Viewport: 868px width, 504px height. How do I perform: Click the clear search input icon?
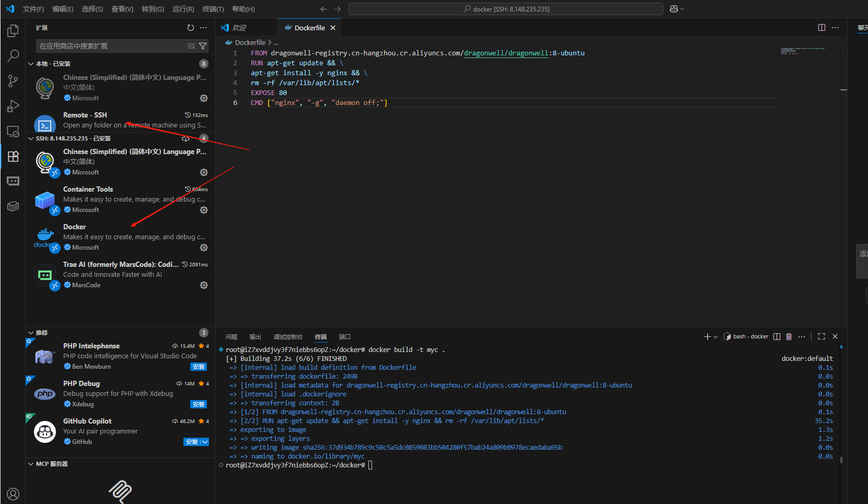click(x=191, y=46)
